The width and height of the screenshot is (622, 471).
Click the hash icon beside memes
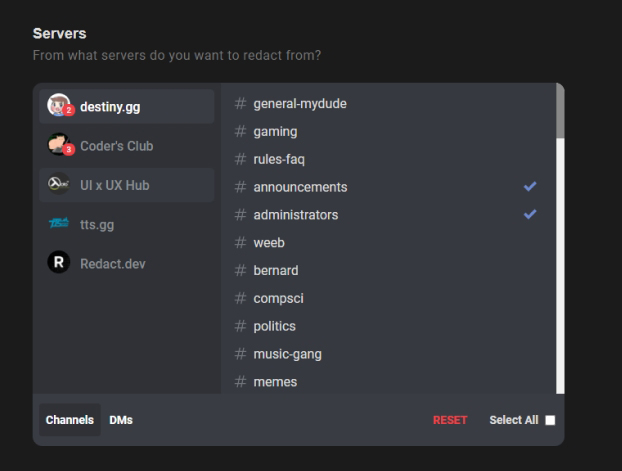(x=240, y=382)
